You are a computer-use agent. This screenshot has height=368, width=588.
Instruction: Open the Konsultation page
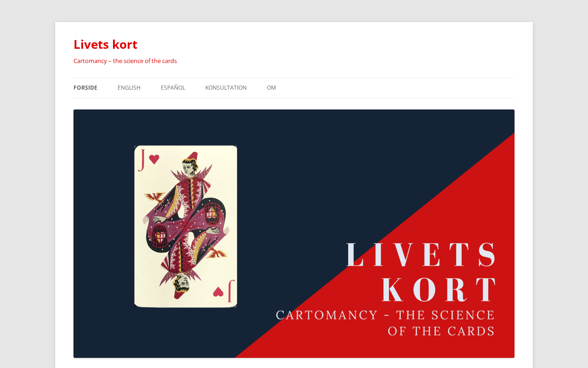(x=226, y=88)
